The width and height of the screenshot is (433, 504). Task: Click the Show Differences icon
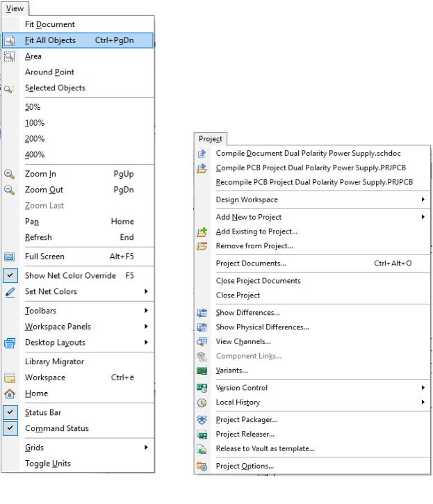[202, 313]
